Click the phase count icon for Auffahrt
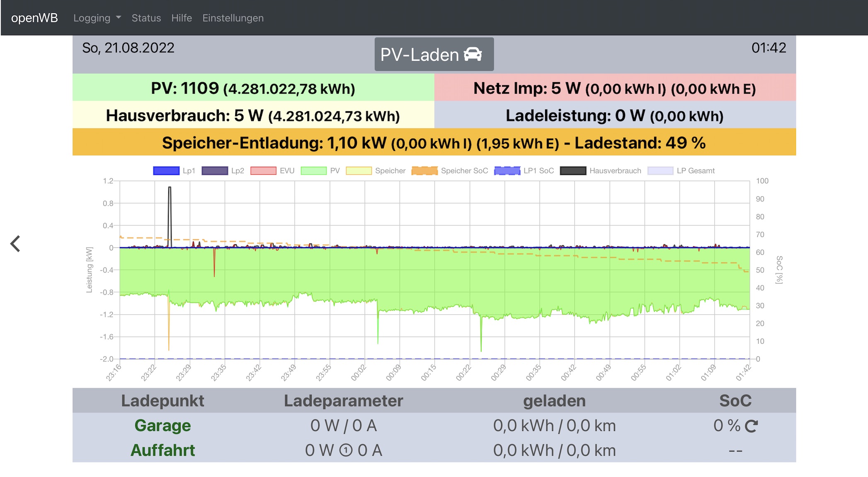Image resolution: width=868 pixels, height=477 pixels. tap(346, 450)
